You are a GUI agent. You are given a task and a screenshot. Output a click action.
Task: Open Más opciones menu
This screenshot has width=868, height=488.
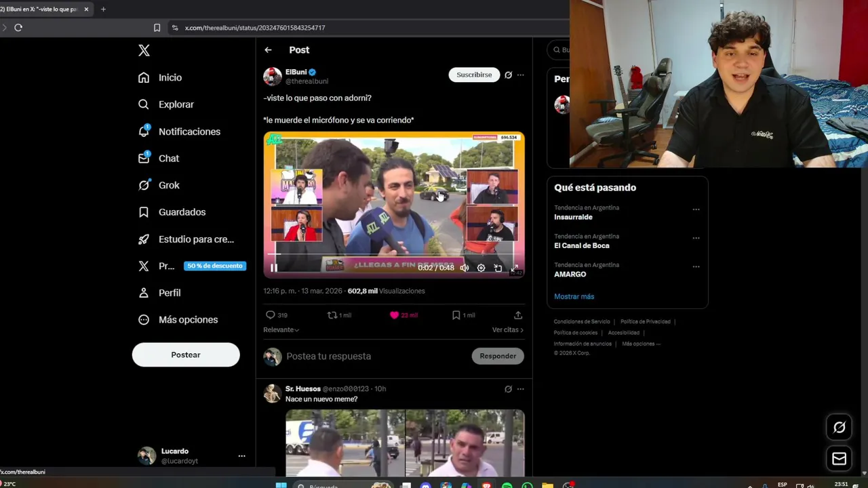[178, 319]
